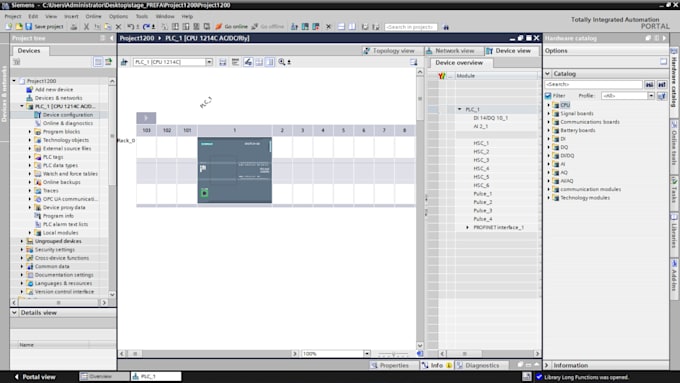Compile the project with the toolbar icon
This screenshot has height=383, width=680.
tap(164, 27)
